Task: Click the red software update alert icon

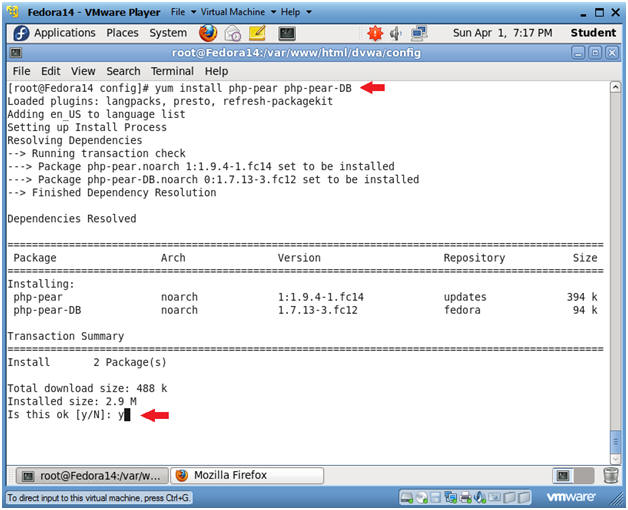Action: tap(375, 33)
